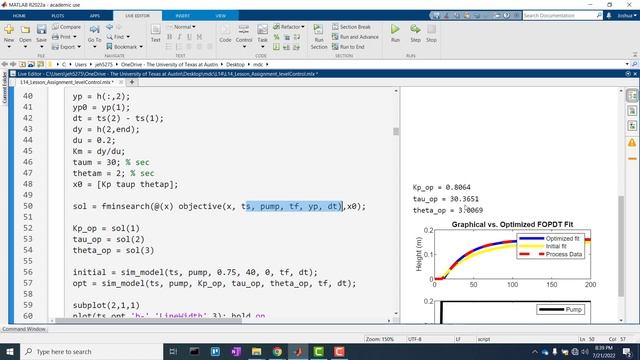Screen dimensions: 640x360
Task: Add a new editor tab with plus
Action: [x=132, y=82]
